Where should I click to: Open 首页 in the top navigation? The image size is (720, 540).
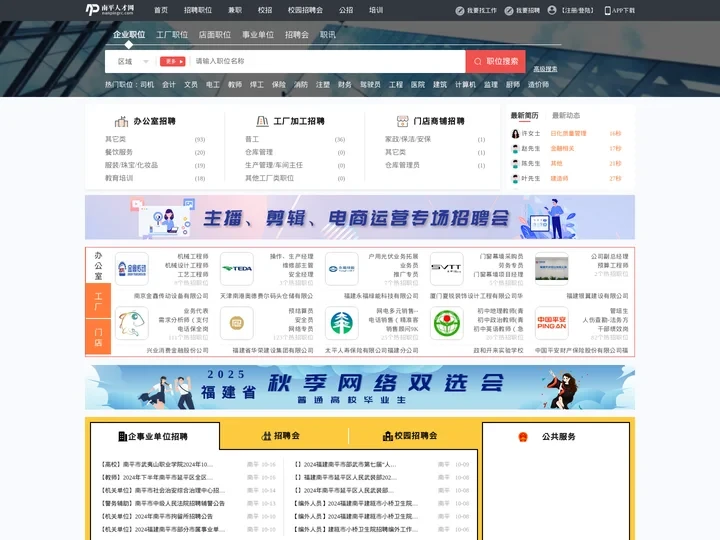[161, 10]
